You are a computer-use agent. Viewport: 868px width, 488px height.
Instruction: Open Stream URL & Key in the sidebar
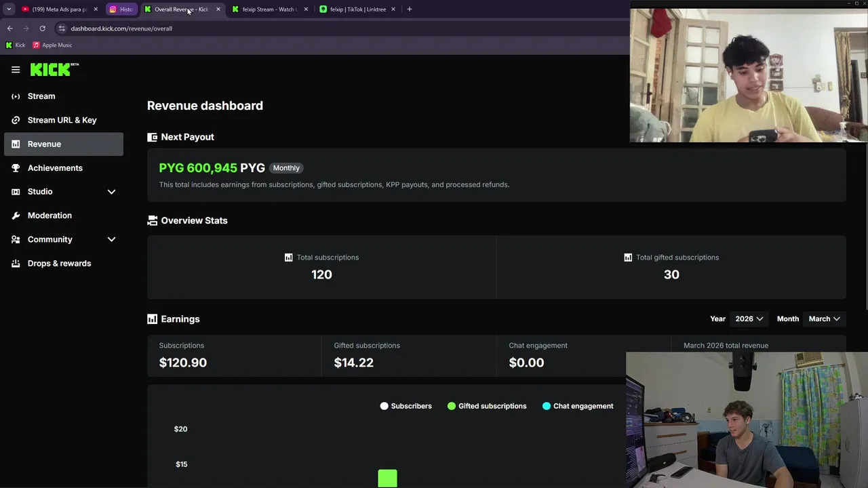point(64,120)
